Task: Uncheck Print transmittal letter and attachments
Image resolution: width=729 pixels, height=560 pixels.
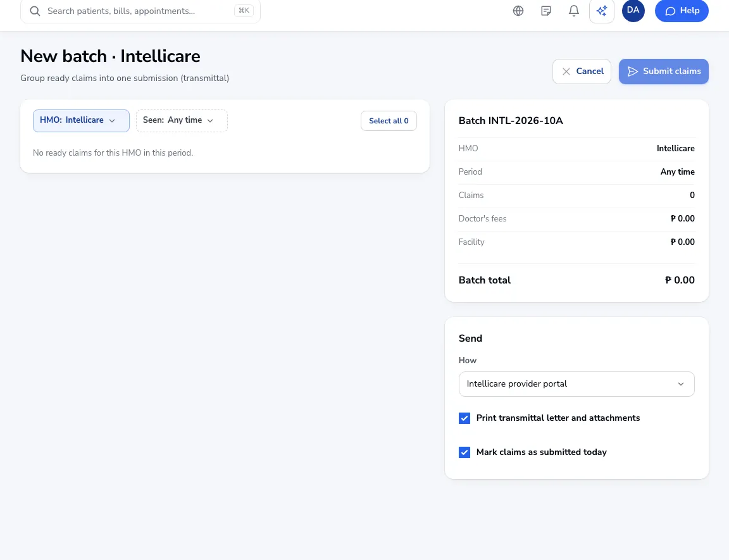Action: [x=464, y=418]
